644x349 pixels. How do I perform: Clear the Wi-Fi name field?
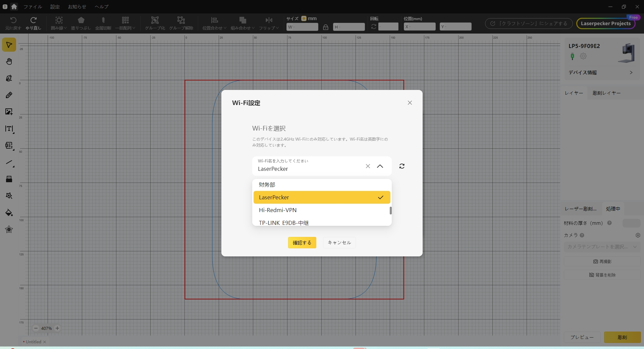[368, 166]
